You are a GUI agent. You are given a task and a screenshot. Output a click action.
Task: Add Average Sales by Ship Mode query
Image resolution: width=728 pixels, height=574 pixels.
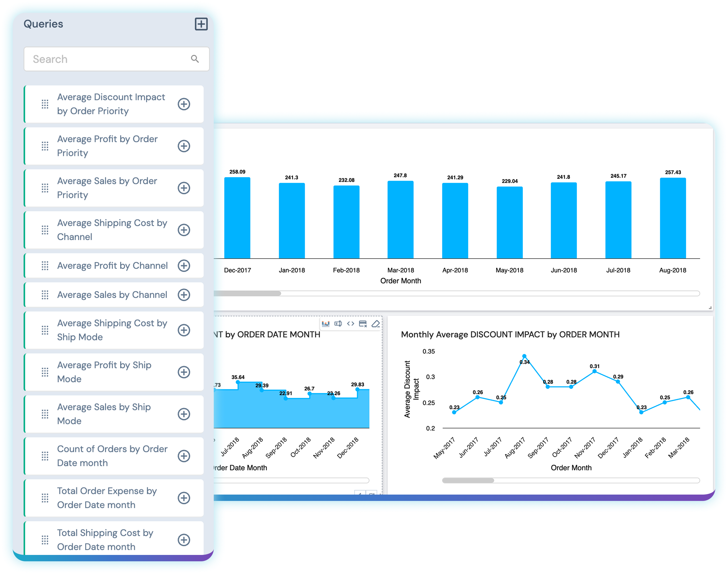(x=184, y=414)
